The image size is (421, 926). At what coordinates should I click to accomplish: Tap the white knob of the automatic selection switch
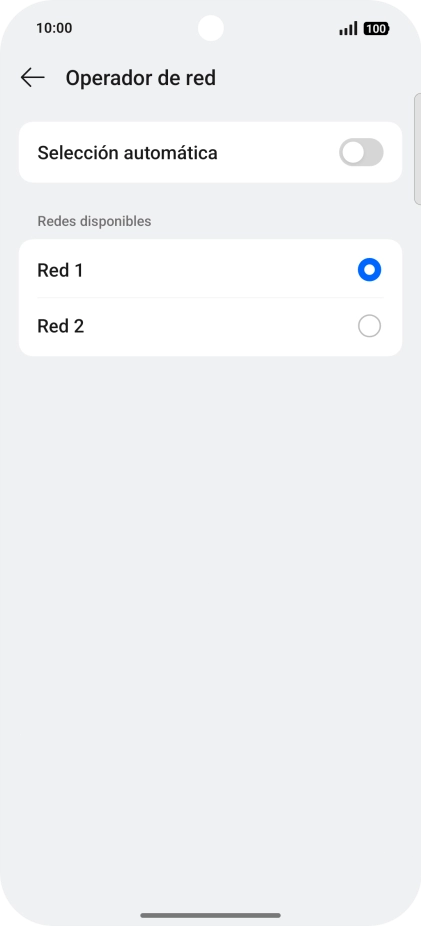[x=353, y=153]
